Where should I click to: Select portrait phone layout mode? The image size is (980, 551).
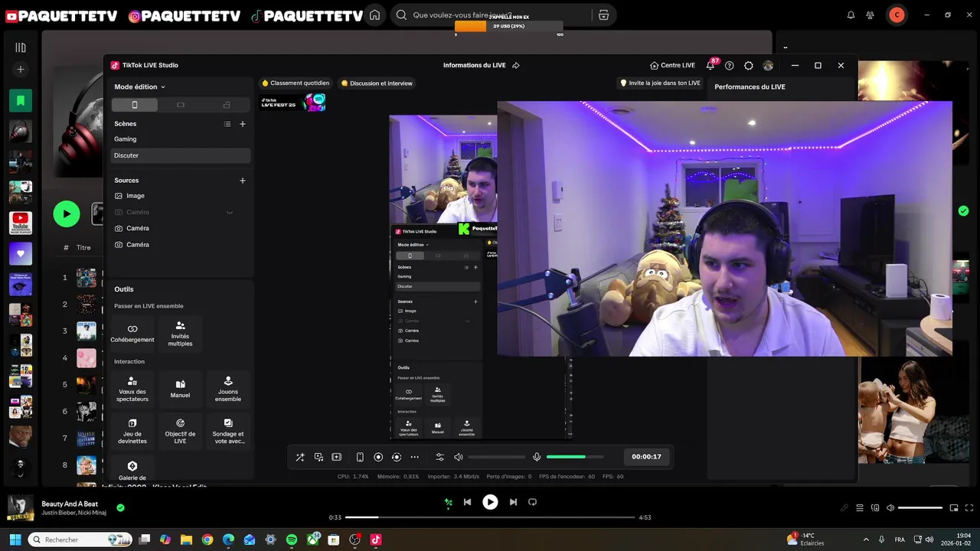coord(135,105)
